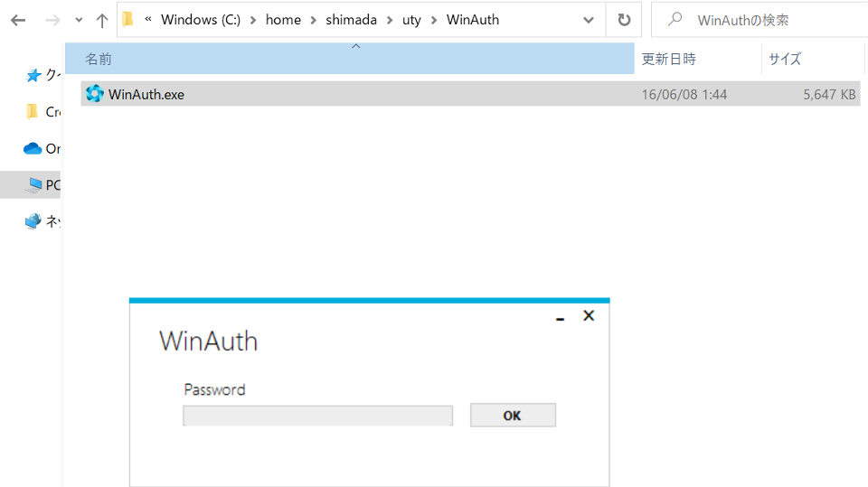Navigate to the home breadcrumb folder
The width and height of the screenshot is (868, 487).
pos(283,20)
